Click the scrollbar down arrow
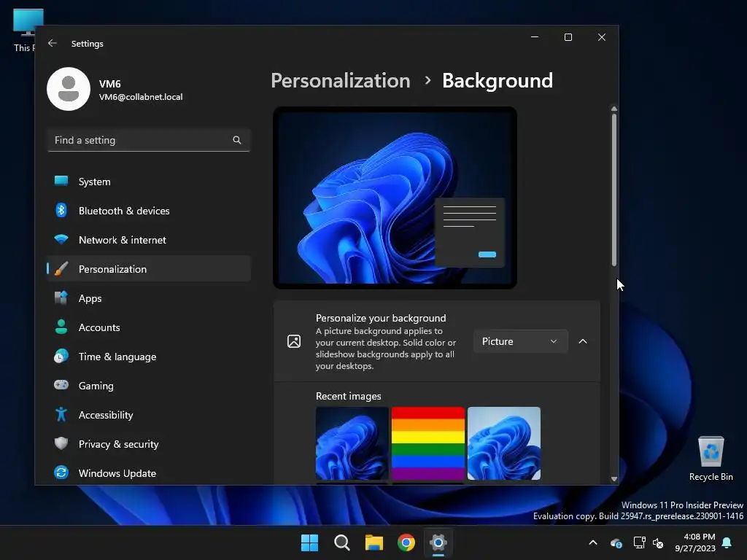The image size is (747, 560). (x=614, y=479)
